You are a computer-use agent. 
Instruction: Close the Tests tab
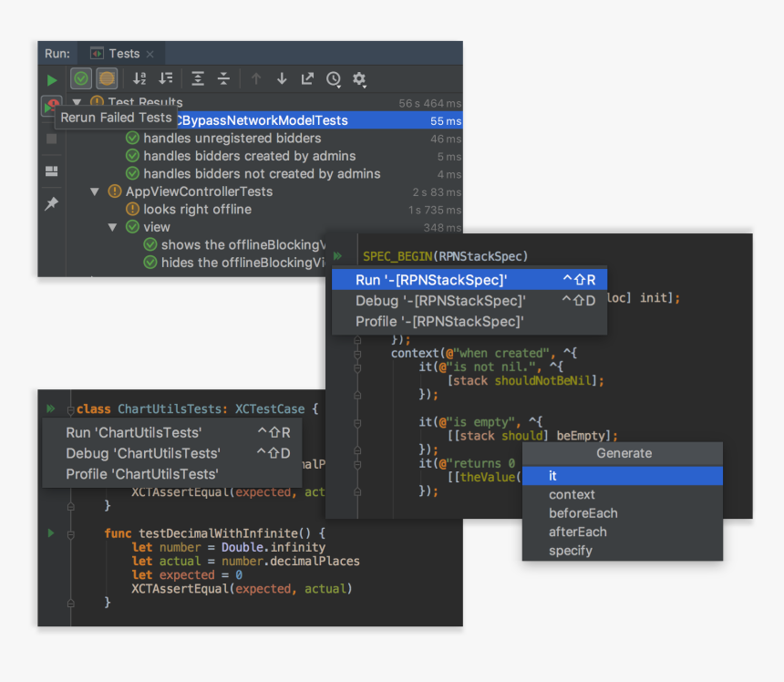[150, 54]
